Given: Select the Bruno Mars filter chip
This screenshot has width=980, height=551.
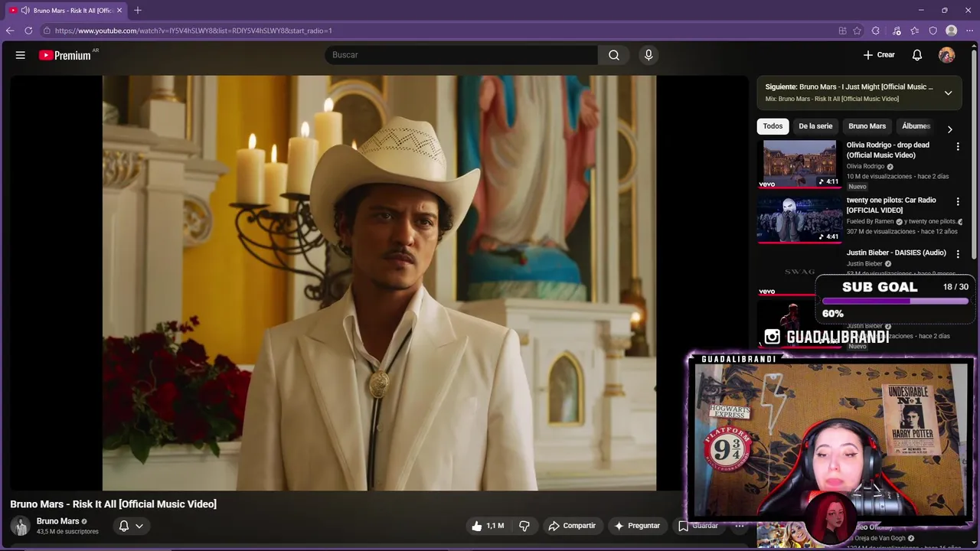Looking at the screenshot, I should (x=867, y=126).
